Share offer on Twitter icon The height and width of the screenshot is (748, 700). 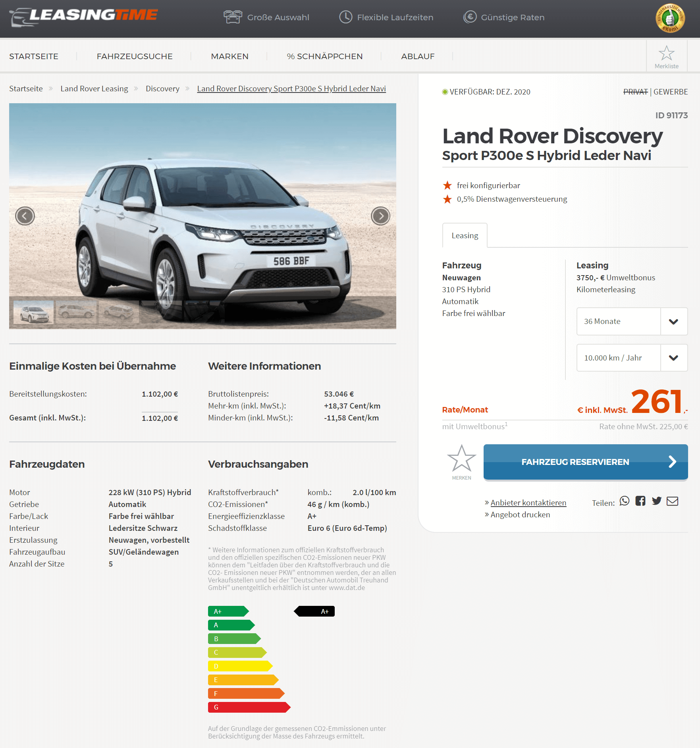pos(657,501)
